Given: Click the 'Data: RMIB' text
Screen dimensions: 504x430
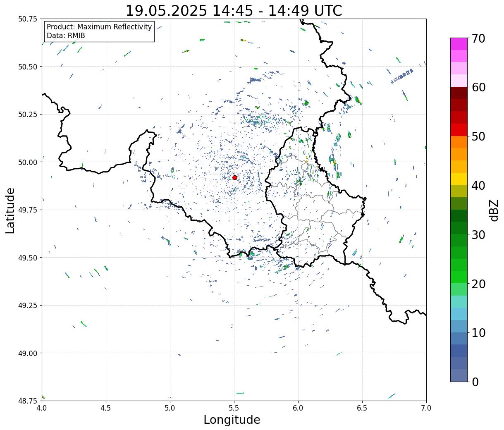Looking at the screenshot, I should [66, 36].
